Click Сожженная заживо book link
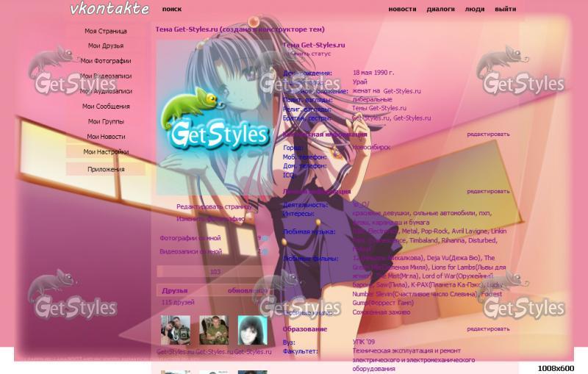The image size is (588, 374). (381, 312)
